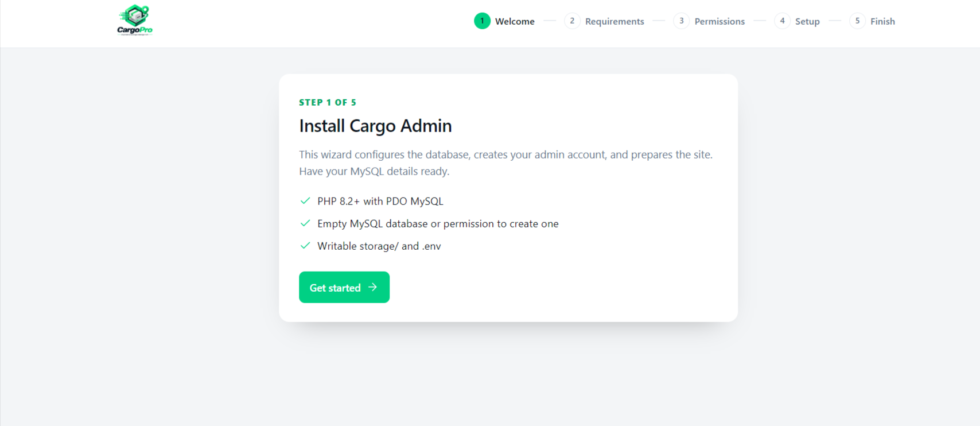980x426 pixels.
Task: Go to the Requirements step
Action: (615, 21)
